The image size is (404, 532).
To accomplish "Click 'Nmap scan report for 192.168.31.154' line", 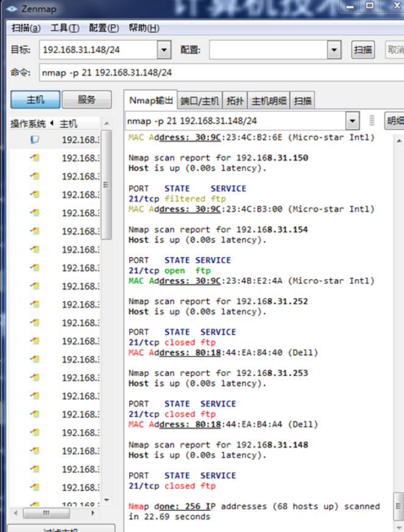I will [218, 230].
